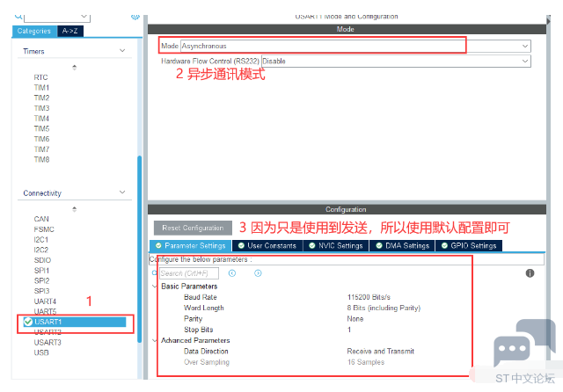Collapse the Basic Parameters section

point(155,287)
